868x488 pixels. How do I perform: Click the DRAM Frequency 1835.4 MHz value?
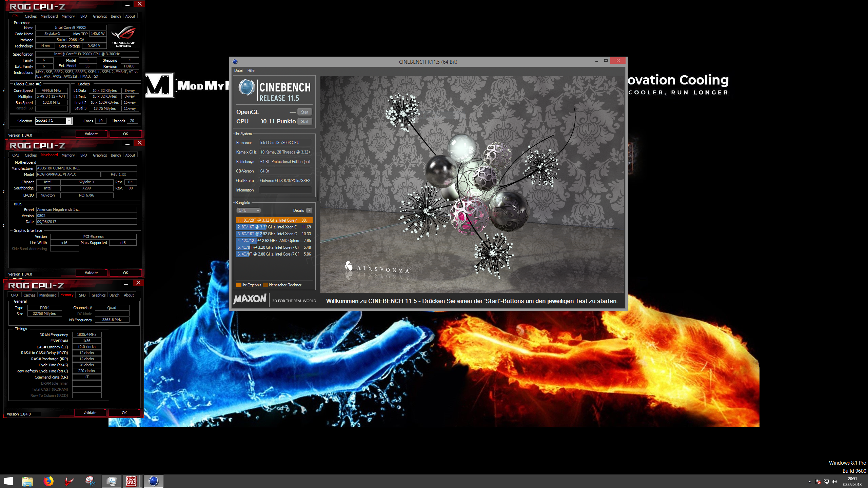tap(86, 334)
